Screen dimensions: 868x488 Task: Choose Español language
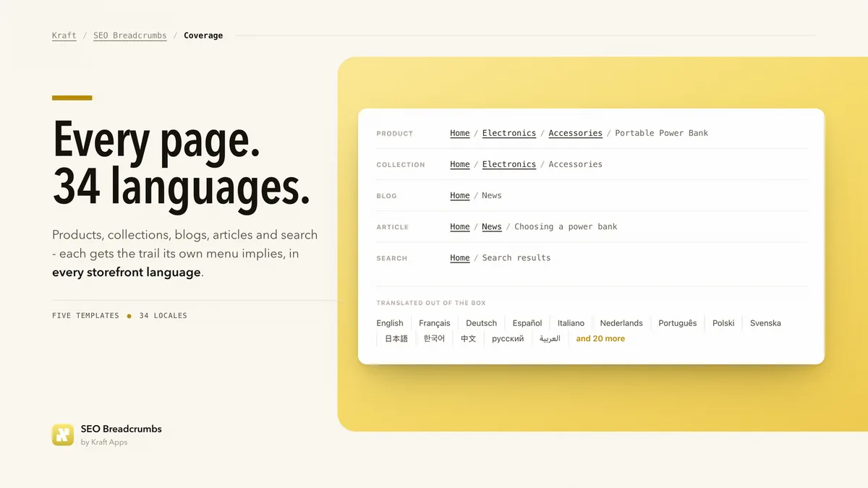[527, 323]
